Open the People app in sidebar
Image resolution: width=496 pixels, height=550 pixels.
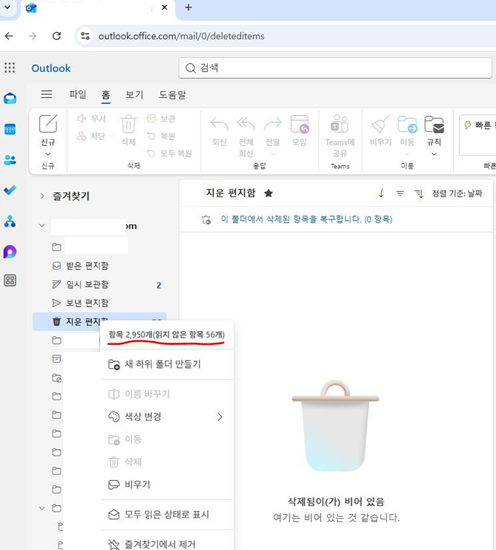(x=10, y=160)
